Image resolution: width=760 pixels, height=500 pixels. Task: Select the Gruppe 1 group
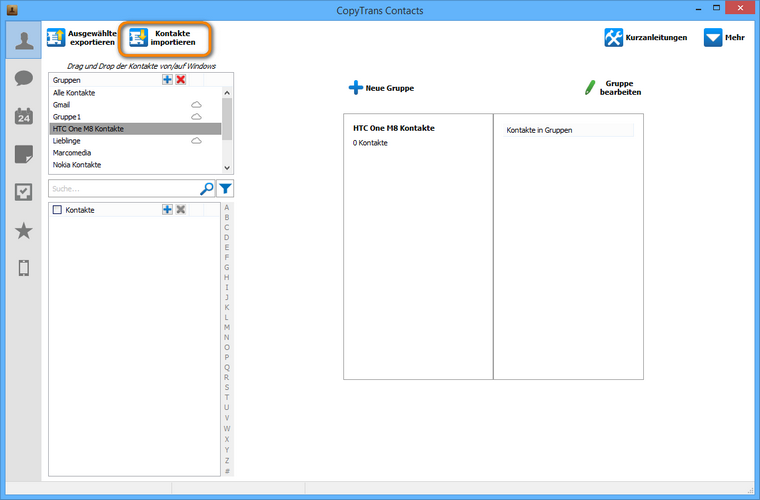tap(135, 117)
